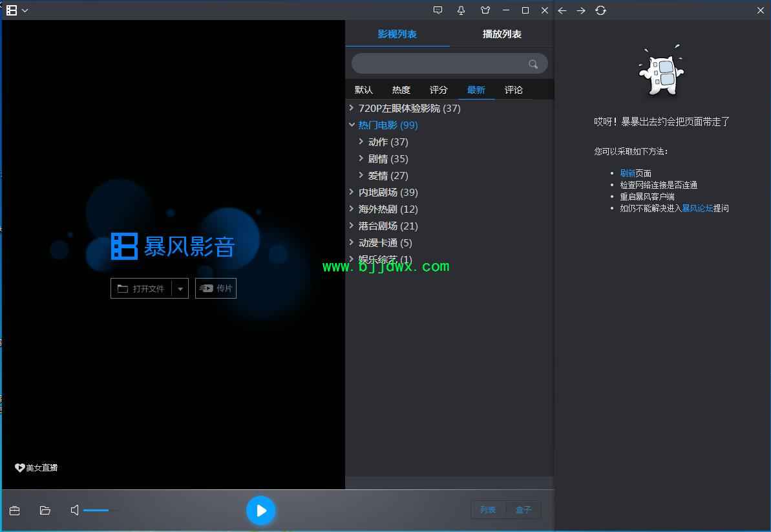Image resolution: width=771 pixels, height=532 pixels.
Task: Click the 刷新 link in the error page
Action: tap(628, 173)
